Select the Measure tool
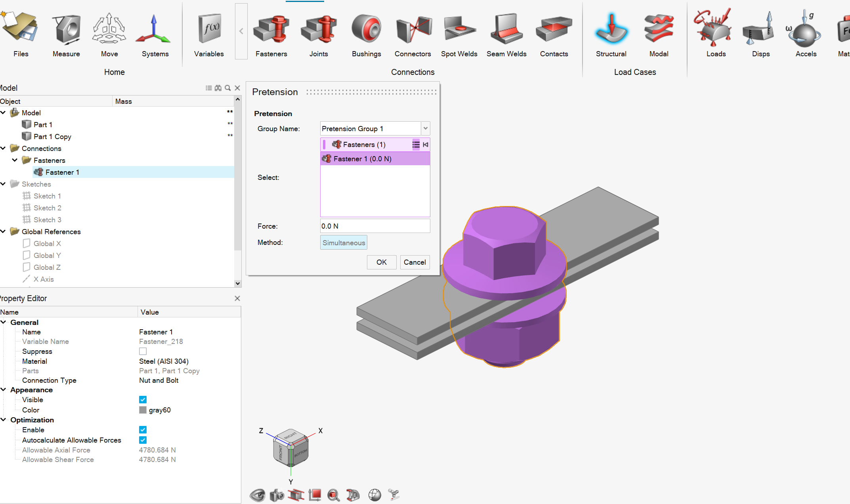The height and width of the screenshot is (504, 850). click(x=66, y=29)
